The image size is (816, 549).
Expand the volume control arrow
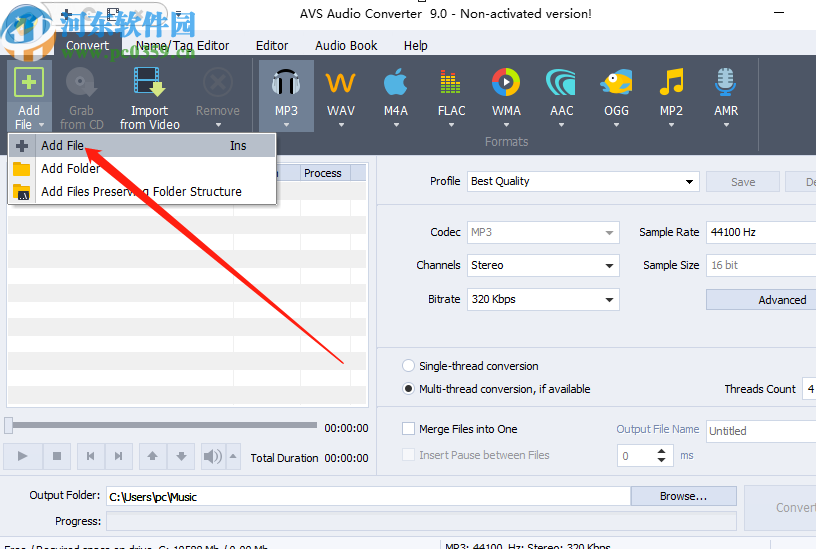point(233,456)
